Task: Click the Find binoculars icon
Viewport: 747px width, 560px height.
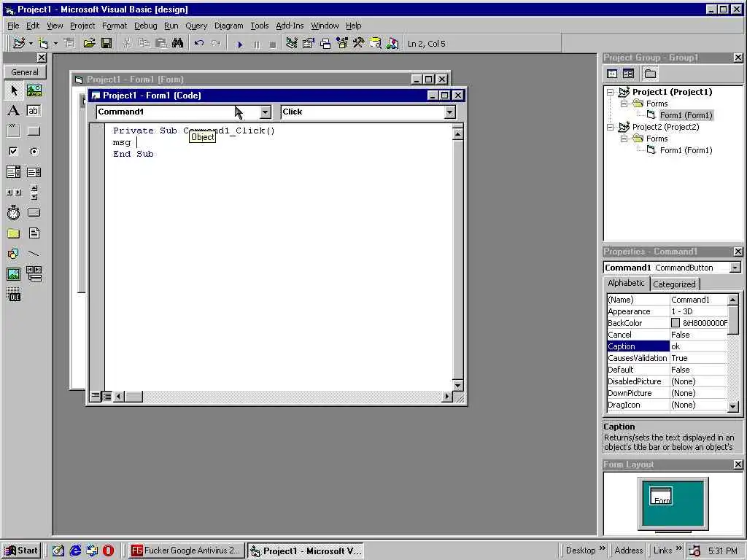Action: coord(178,44)
